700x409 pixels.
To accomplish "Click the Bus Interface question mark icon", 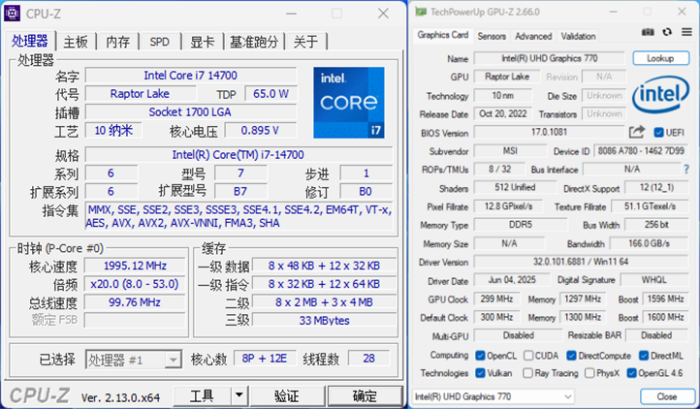I will tap(686, 169).
